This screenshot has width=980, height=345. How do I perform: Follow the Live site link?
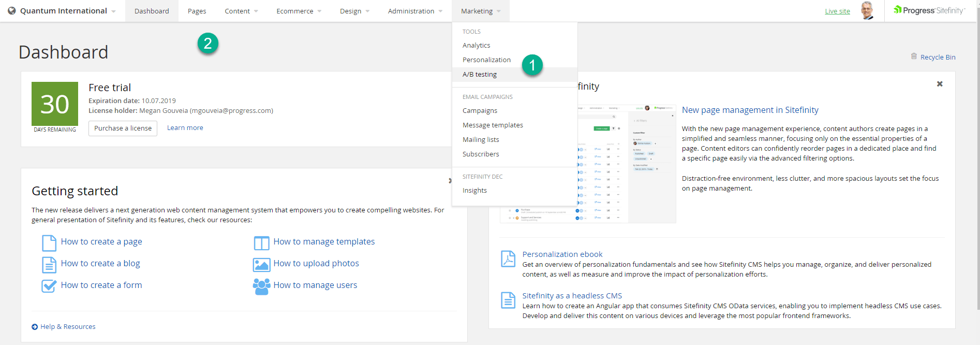click(837, 11)
